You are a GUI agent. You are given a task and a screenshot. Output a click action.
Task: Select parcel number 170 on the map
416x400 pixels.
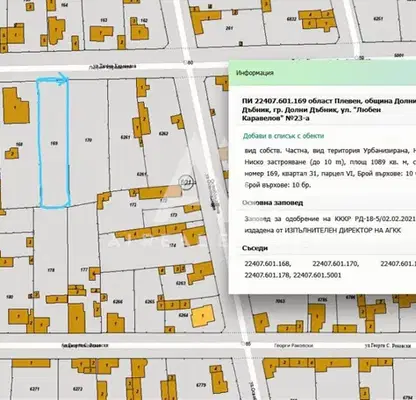[x=88, y=140]
